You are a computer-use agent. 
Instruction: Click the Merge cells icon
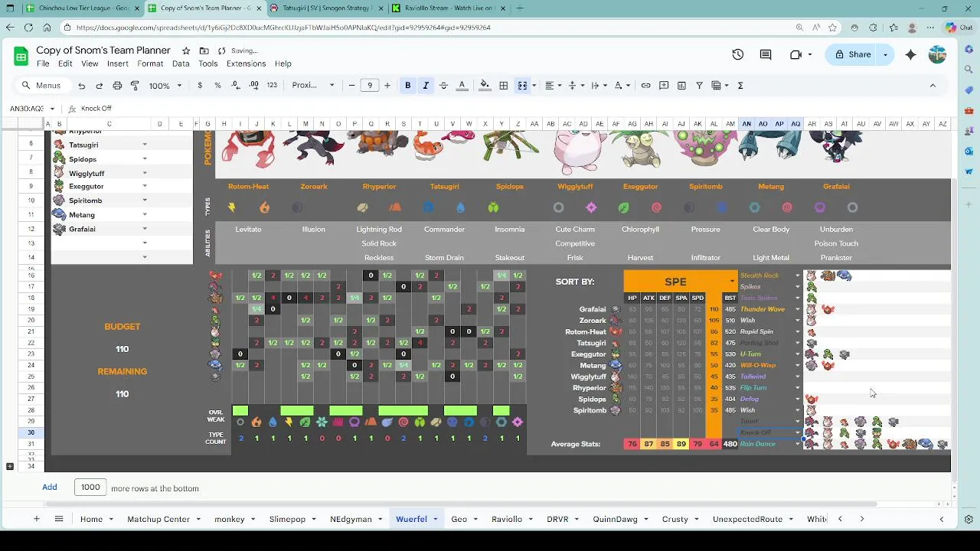click(522, 86)
